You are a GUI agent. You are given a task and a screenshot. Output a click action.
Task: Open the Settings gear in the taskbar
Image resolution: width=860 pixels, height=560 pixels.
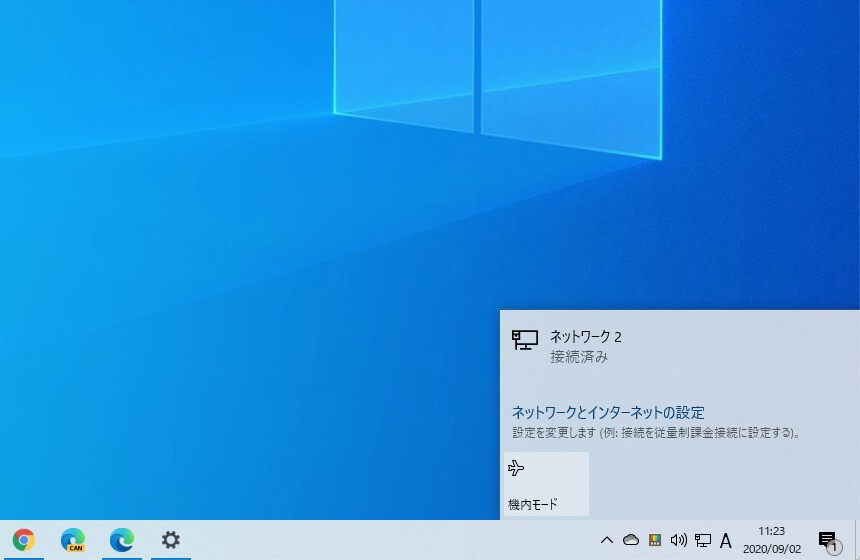pyautogui.click(x=171, y=540)
